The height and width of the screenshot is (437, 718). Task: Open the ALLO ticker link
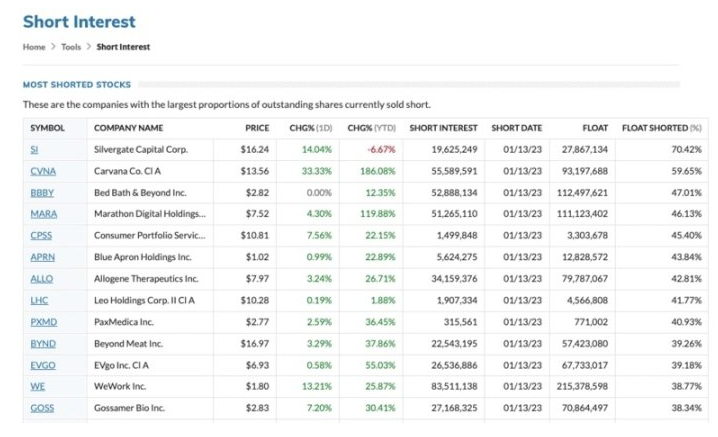click(x=42, y=279)
